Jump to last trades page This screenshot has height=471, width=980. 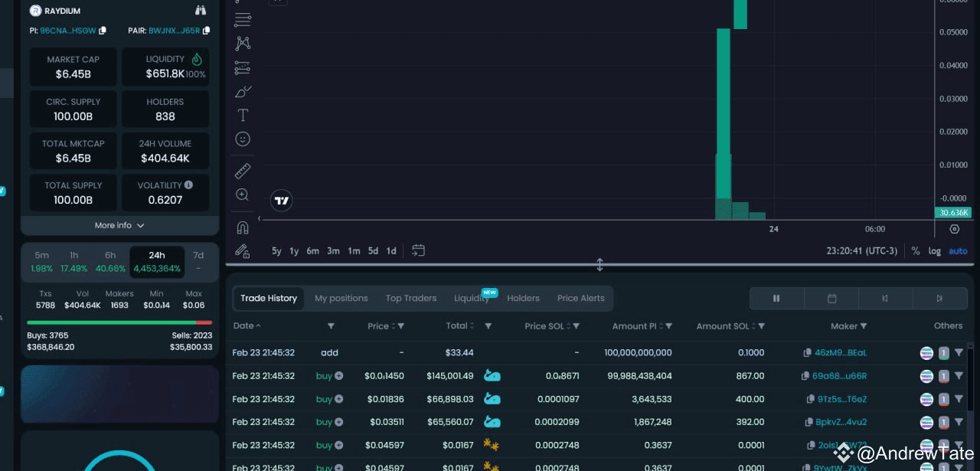939,299
